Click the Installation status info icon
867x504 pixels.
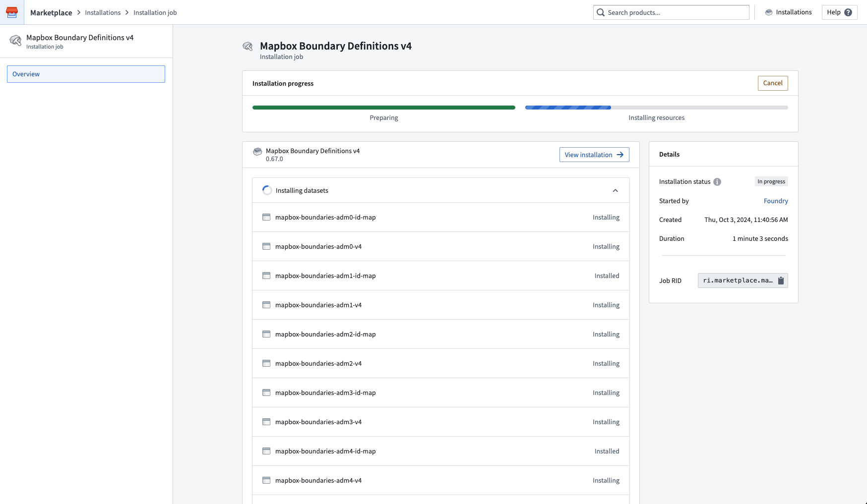pos(717,182)
